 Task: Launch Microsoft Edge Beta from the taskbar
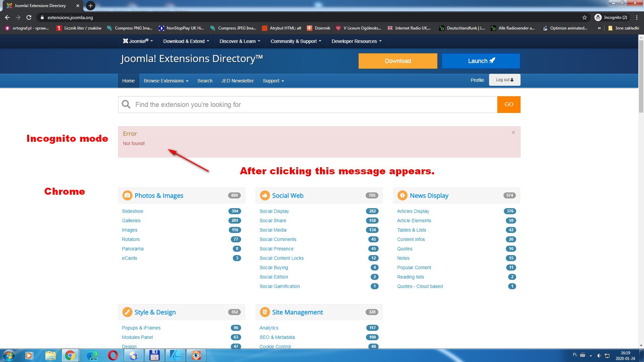[92, 355]
